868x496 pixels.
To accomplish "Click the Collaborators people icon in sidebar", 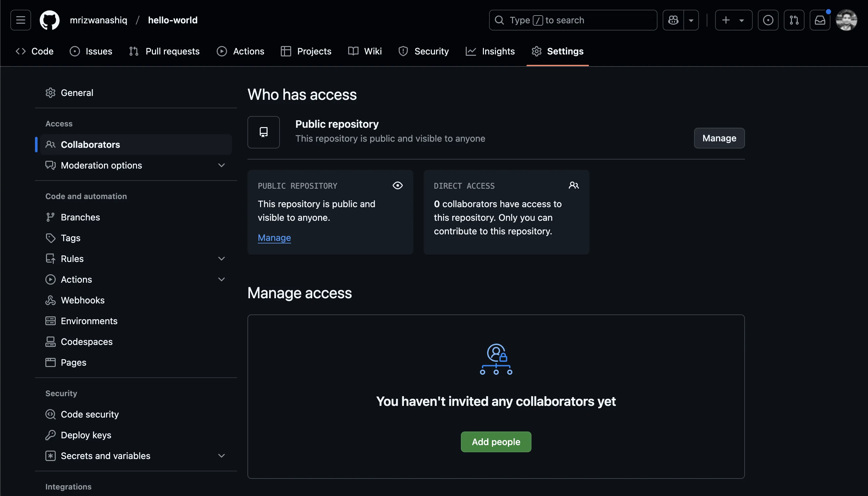I will (50, 145).
